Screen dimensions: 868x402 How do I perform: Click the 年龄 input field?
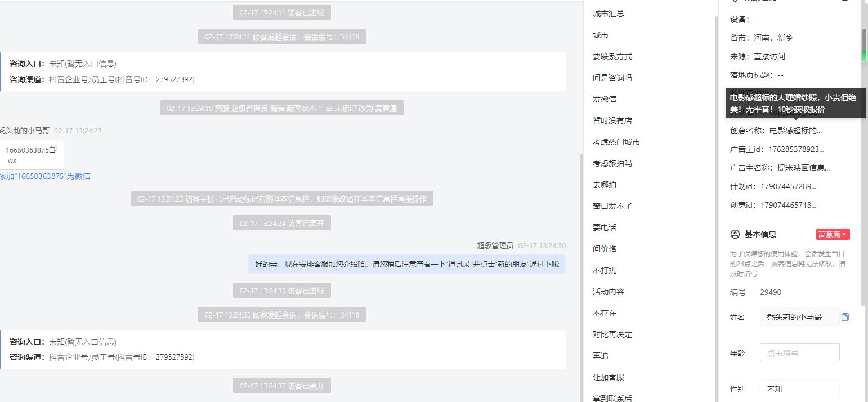[x=799, y=353]
